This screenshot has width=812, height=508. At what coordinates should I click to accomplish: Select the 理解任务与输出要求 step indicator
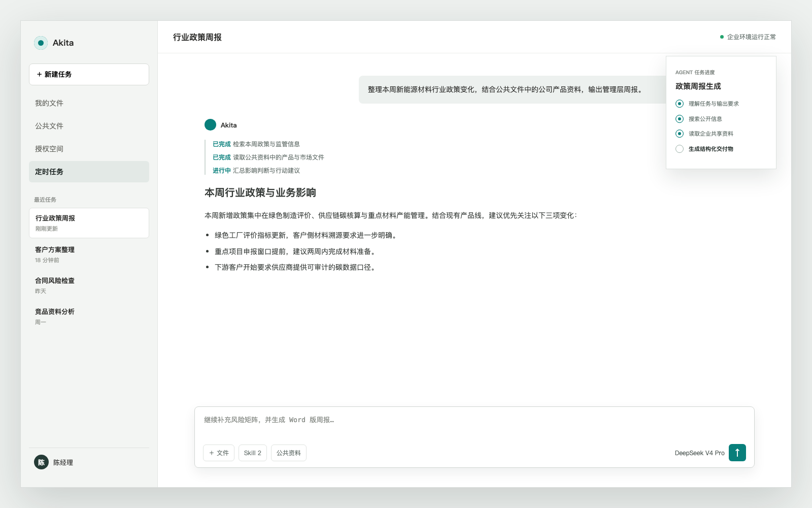point(680,104)
